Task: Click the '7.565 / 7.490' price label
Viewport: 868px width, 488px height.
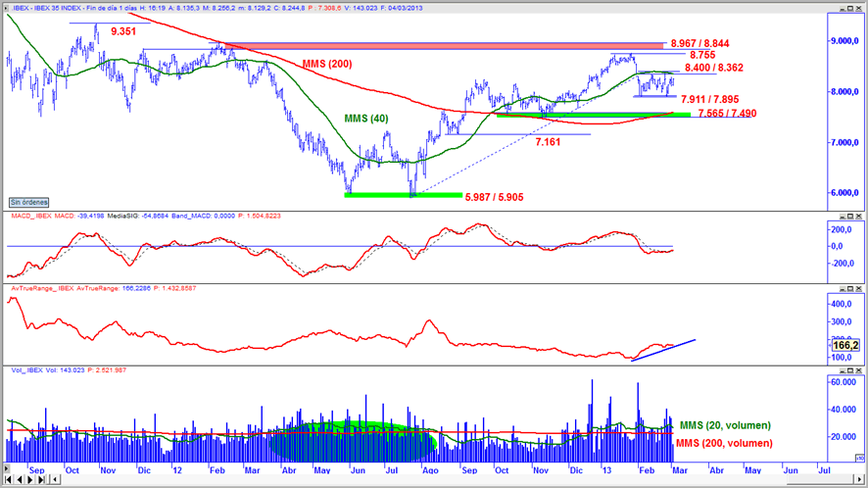Action: 727,113
